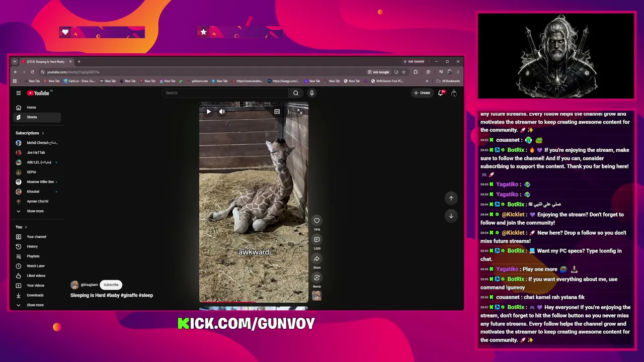The width and height of the screenshot is (644, 362).
Task: Open the YouTube guide hamburger menu
Action: pyautogui.click(x=19, y=93)
